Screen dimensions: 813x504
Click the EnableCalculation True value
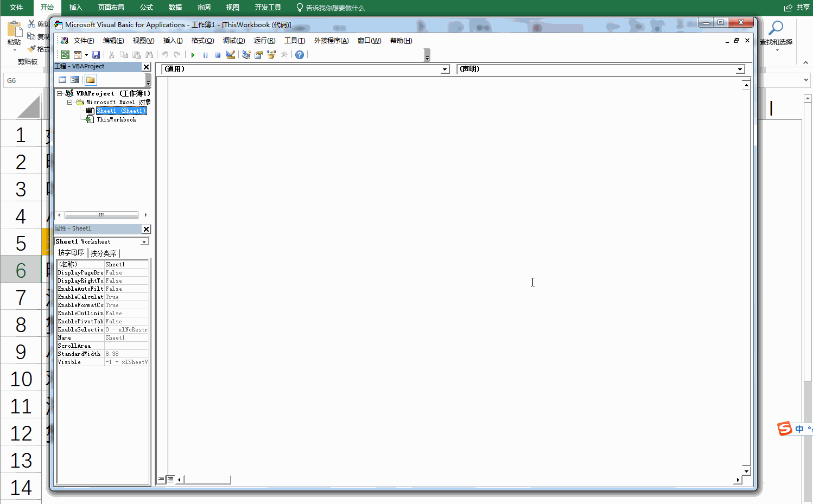click(x=126, y=297)
